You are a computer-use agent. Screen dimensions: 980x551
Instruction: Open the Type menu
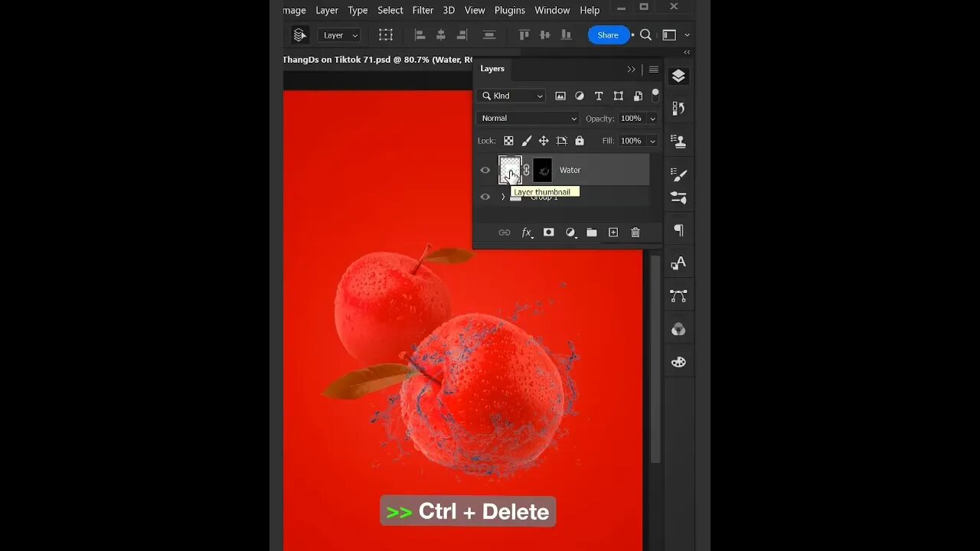[358, 10]
